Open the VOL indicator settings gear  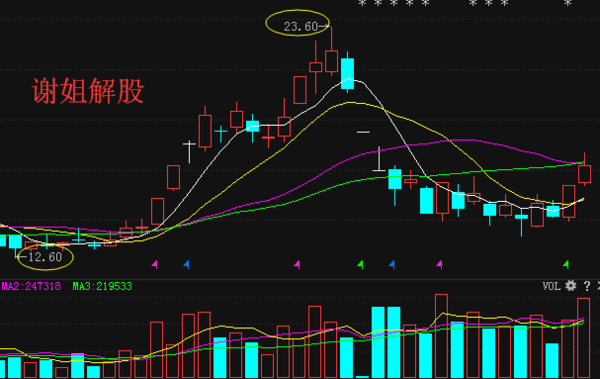(571, 286)
